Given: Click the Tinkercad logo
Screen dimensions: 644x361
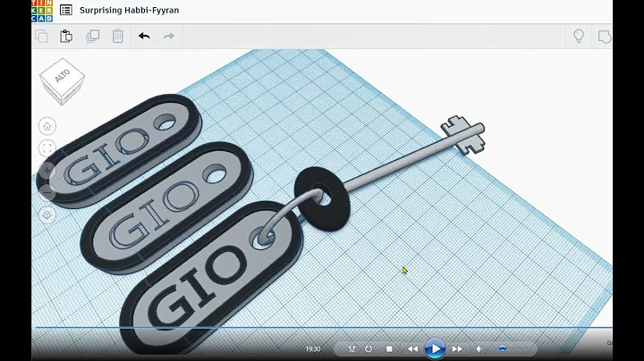Looking at the screenshot, I should pyautogui.click(x=42, y=11).
